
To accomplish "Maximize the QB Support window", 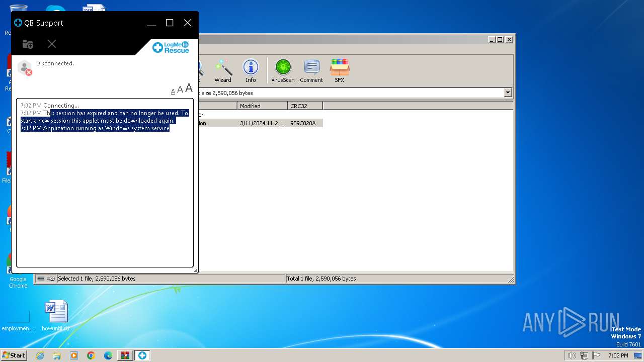I will (x=170, y=23).
